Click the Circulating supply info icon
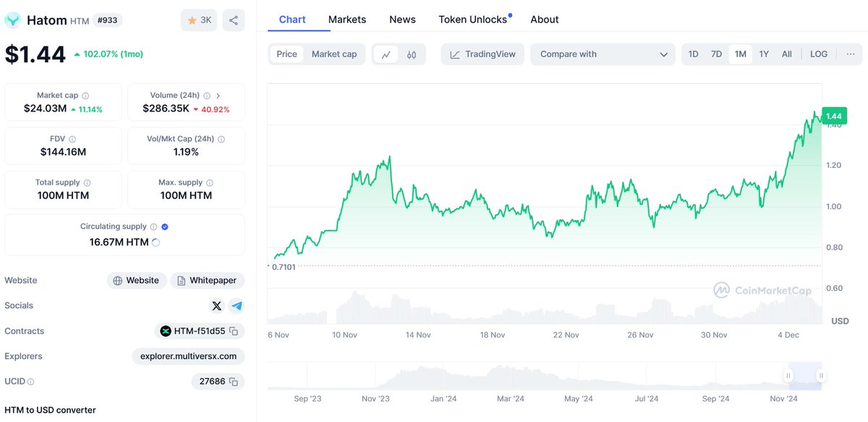 tap(153, 227)
